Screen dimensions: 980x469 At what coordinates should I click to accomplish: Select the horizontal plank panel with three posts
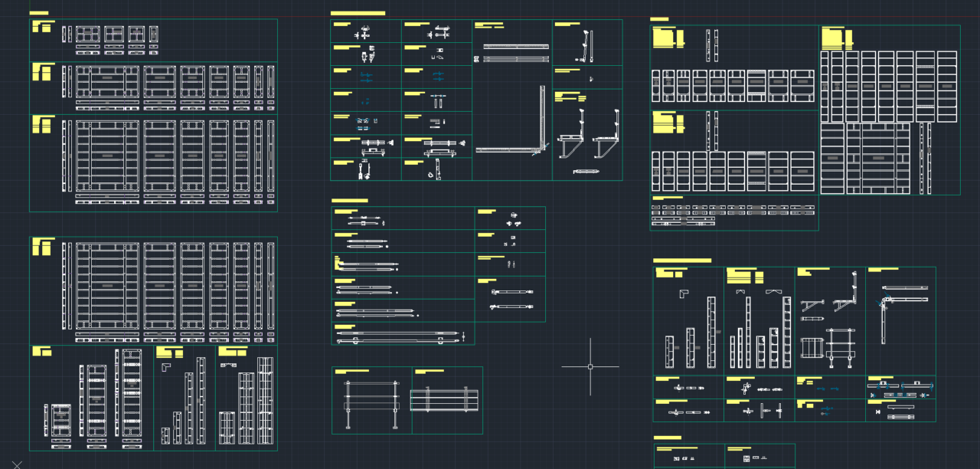click(444, 401)
